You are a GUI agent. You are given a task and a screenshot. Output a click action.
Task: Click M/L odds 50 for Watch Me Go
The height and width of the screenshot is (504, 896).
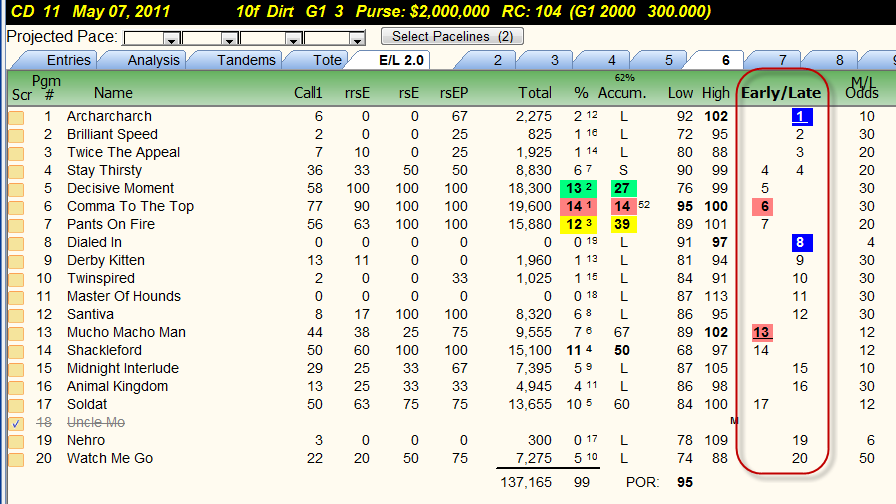click(867, 458)
